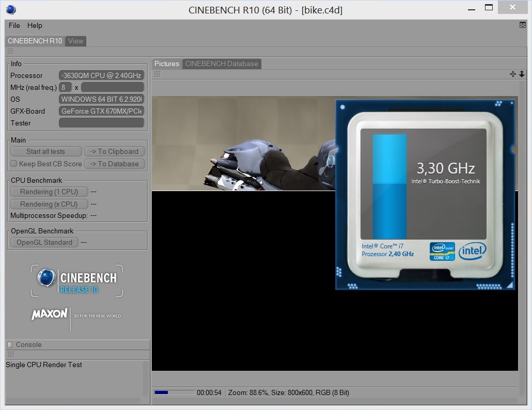Click the Multiprocessor Speedup label
The width and height of the screenshot is (532, 410).
pyautogui.click(x=49, y=216)
